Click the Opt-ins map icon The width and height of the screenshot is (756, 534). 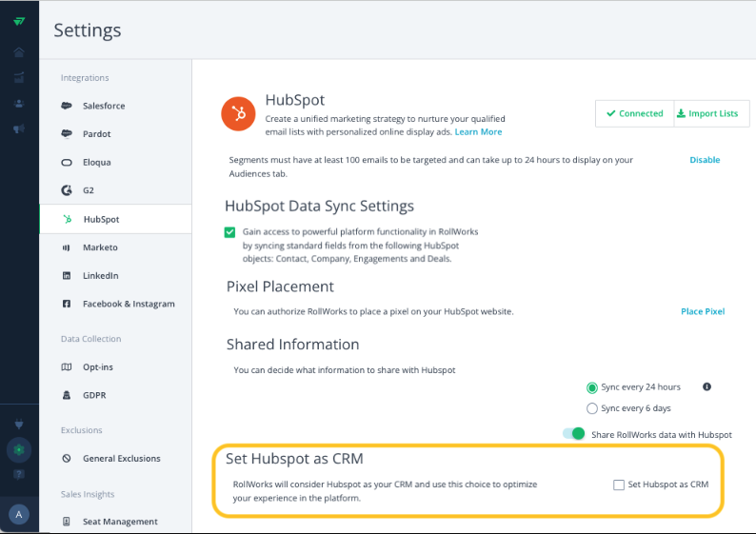tap(67, 367)
